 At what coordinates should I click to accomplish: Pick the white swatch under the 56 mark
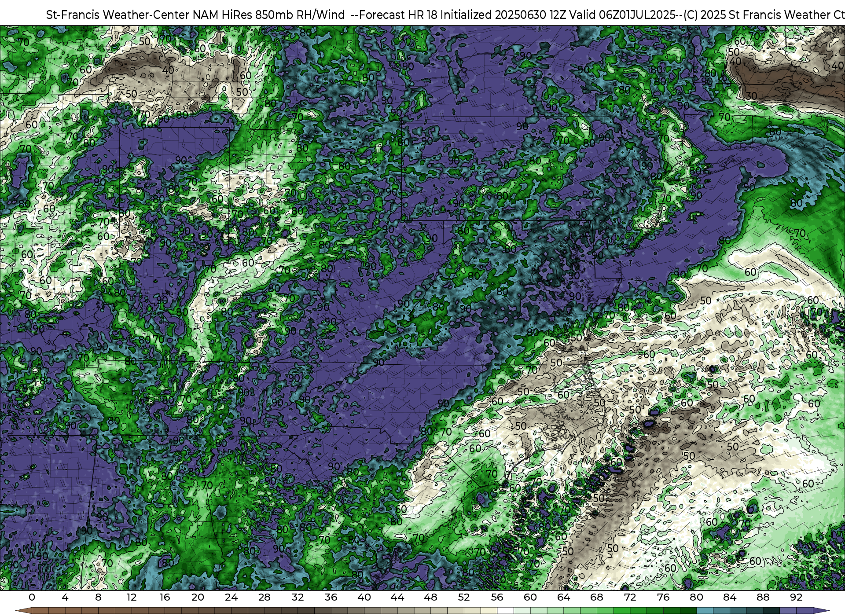pos(505,611)
